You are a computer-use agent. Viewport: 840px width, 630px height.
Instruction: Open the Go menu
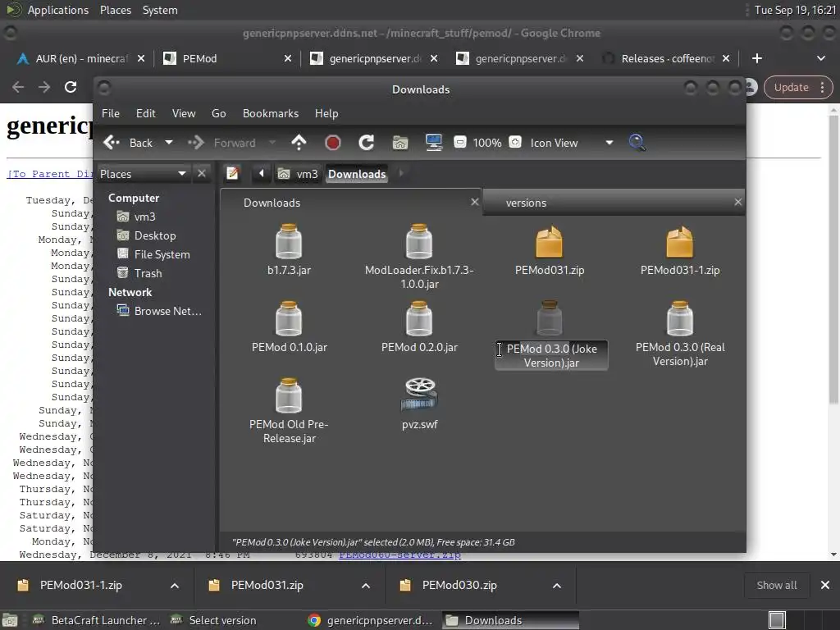coord(218,113)
